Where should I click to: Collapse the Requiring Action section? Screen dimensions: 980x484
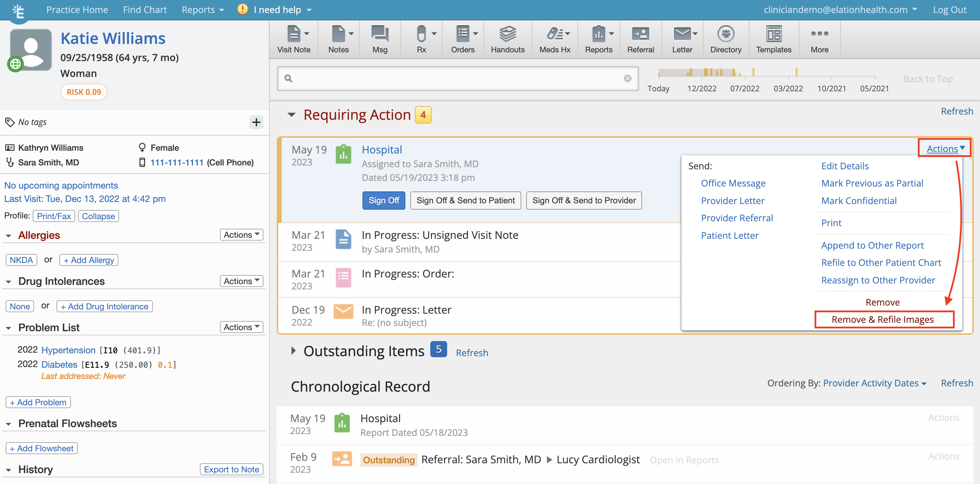pyautogui.click(x=292, y=115)
